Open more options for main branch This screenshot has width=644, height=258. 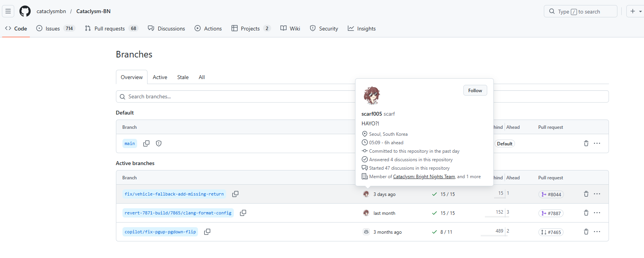[597, 143]
